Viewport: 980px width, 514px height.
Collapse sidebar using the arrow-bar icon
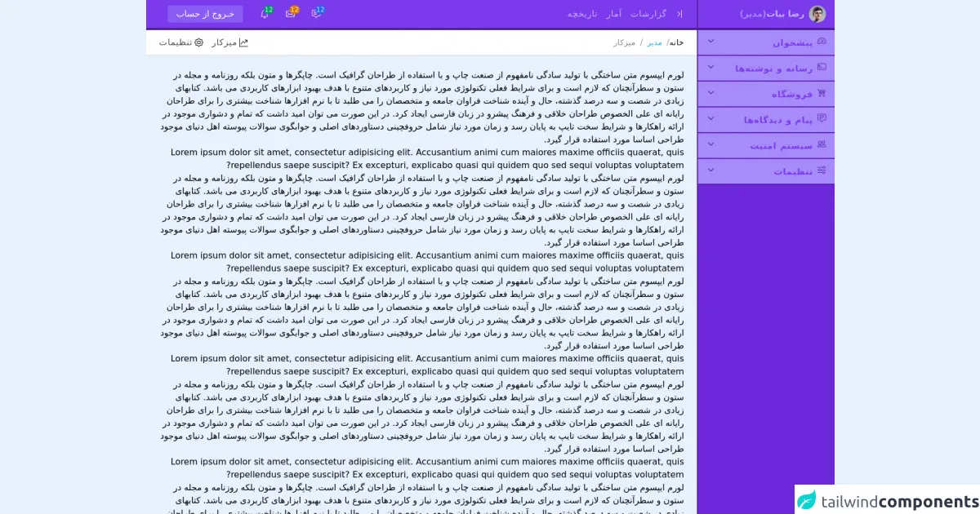[x=679, y=14]
